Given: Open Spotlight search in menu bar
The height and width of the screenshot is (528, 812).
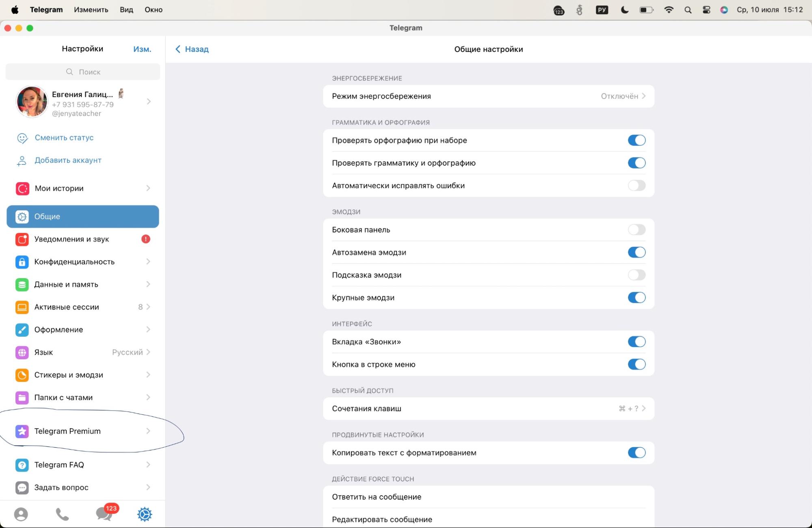Looking at the screenshot, I should (x=688, y=10).
